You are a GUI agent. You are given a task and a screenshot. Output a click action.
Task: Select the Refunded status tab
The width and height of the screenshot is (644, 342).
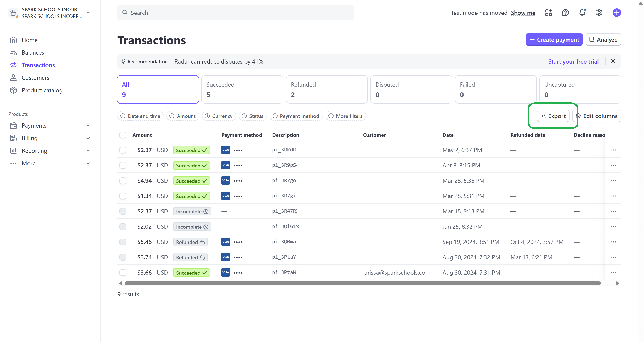[x=326, y=89]
